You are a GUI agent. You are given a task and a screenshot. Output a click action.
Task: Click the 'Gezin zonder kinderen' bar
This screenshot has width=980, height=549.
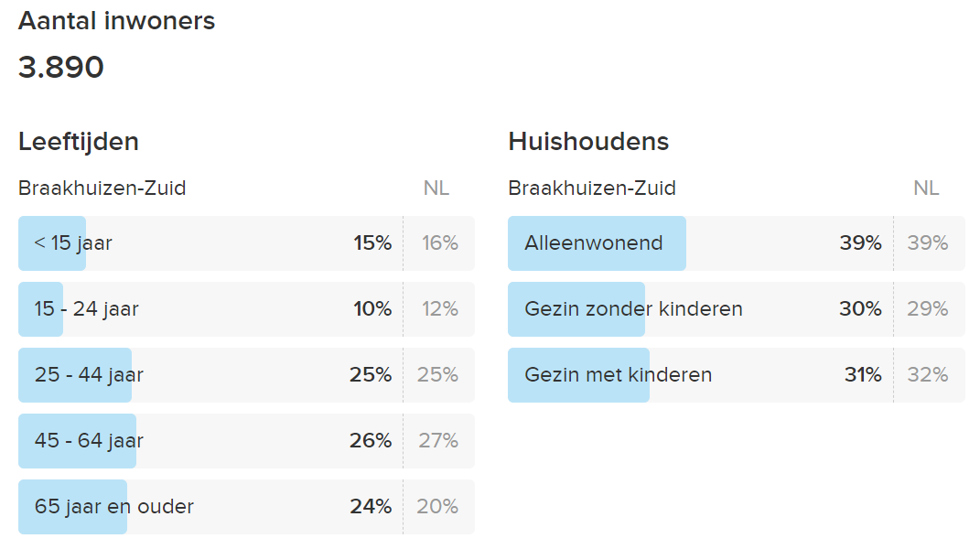(737, 309)
